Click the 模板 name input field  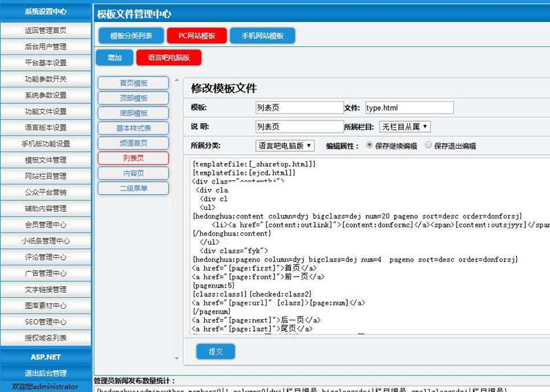298,107
